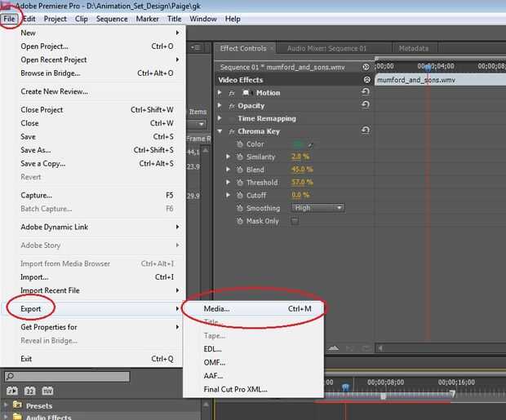Open the Sequence menu

112,19
